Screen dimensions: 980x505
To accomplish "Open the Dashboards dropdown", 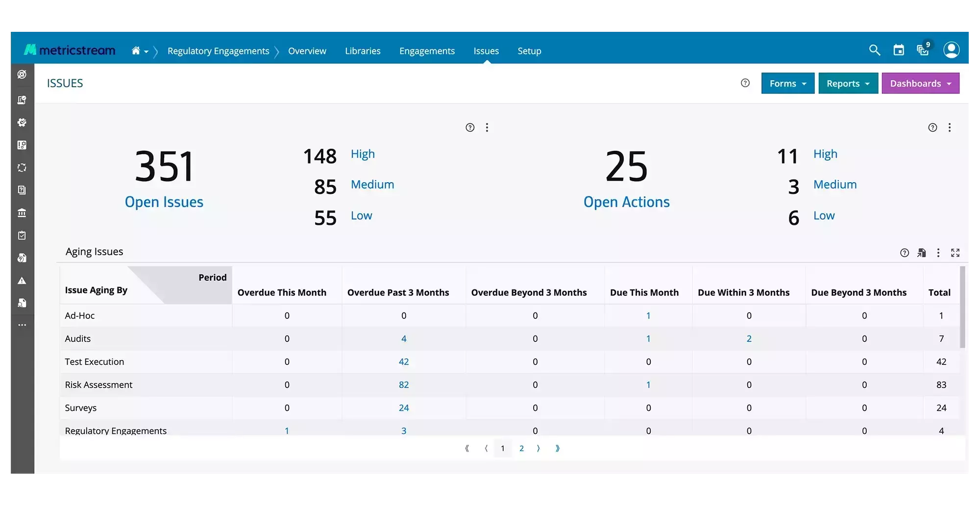I will click(x=921, y=83).
